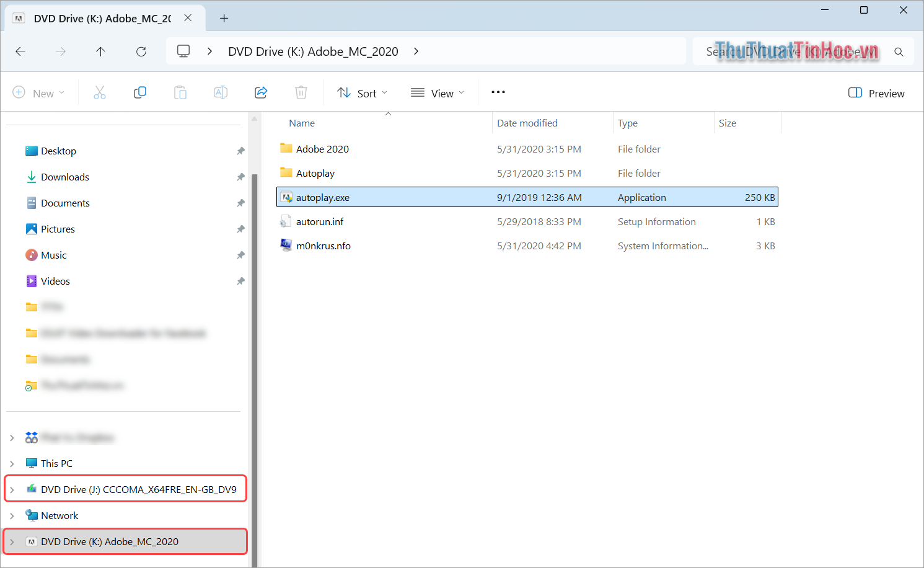Open a new tab with plus button
This screenshot has width=924, height=568.
point(224,19)
